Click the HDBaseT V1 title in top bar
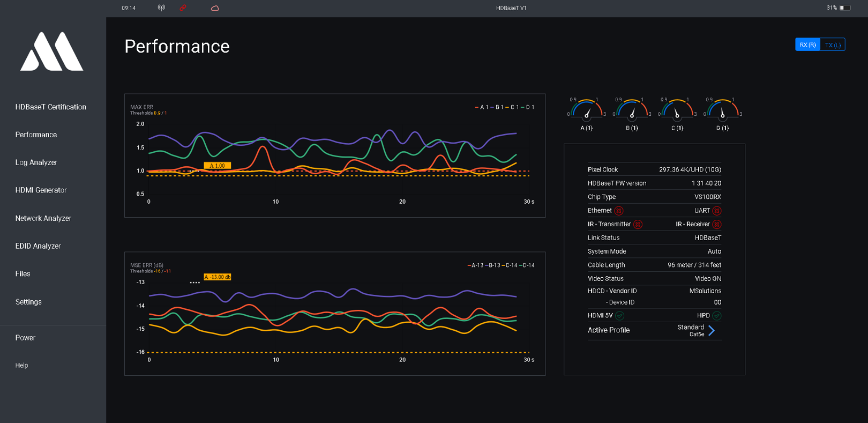The width and height of the screenshot is (868, 423). (511, 8)
